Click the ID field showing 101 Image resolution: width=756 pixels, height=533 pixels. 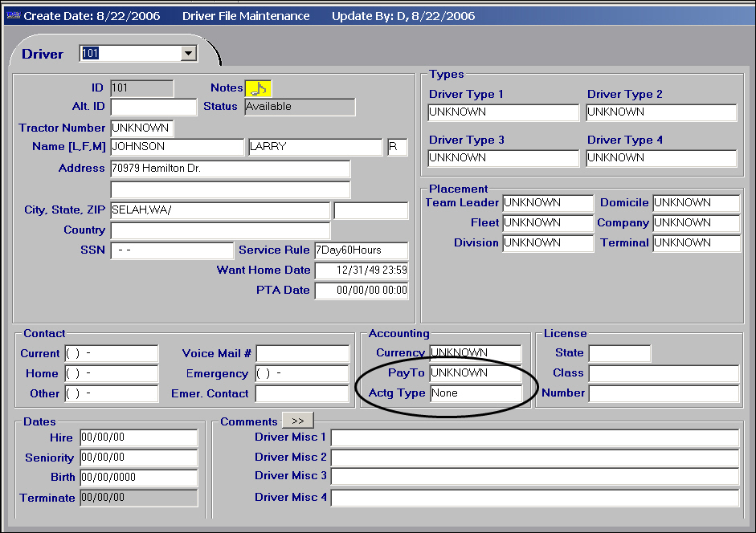[x=141, y=88]
